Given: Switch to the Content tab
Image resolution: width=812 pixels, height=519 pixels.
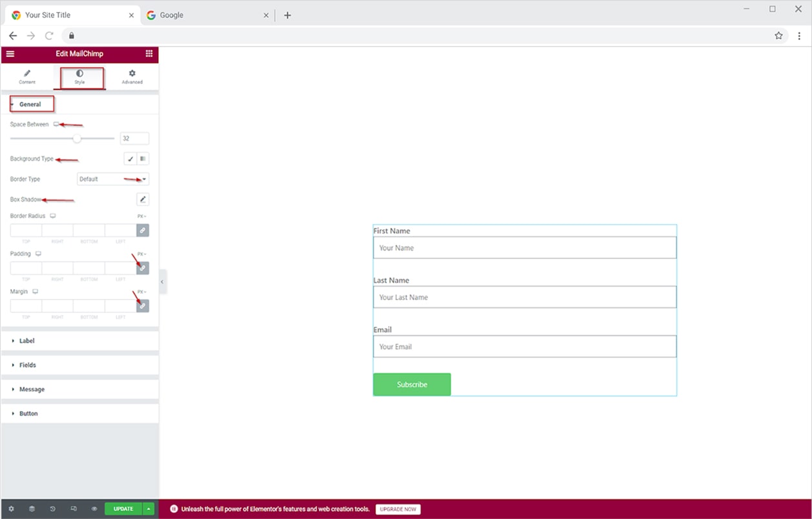Looking at the screenshot, I should 27,77.
